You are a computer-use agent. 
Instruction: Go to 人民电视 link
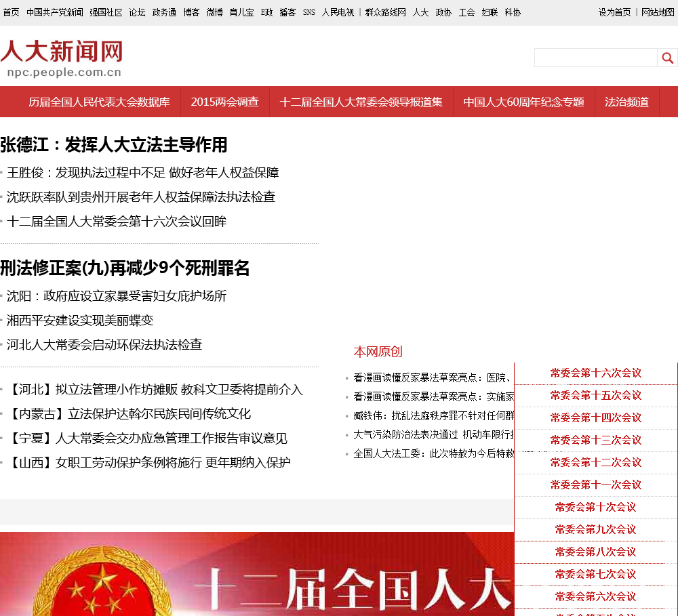pos(338,12)
